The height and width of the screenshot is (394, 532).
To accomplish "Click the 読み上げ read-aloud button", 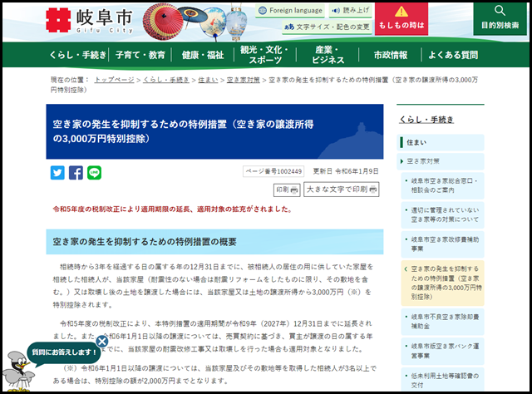I will pyautogui.click(x=351, y=11).
